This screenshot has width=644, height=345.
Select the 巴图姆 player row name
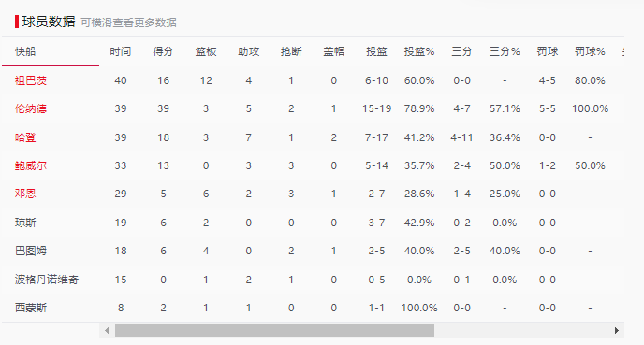coord(31,251)
